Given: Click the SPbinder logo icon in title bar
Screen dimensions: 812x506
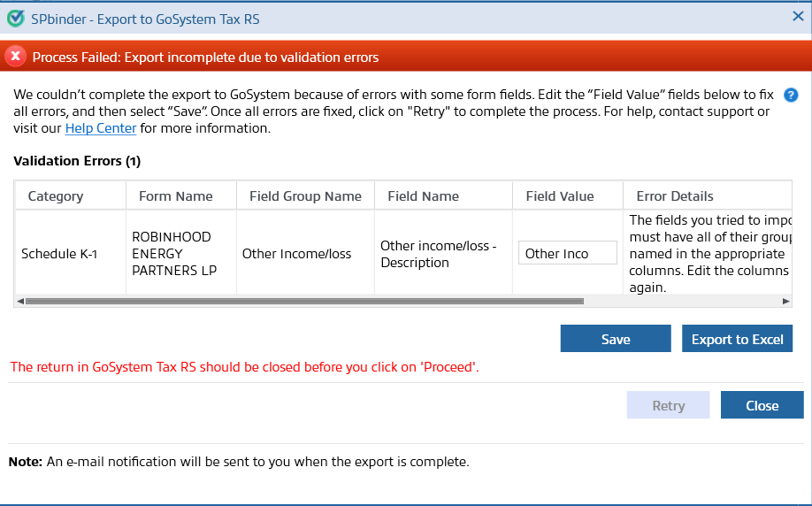Looking at the screenshot, I should point(15,18).
